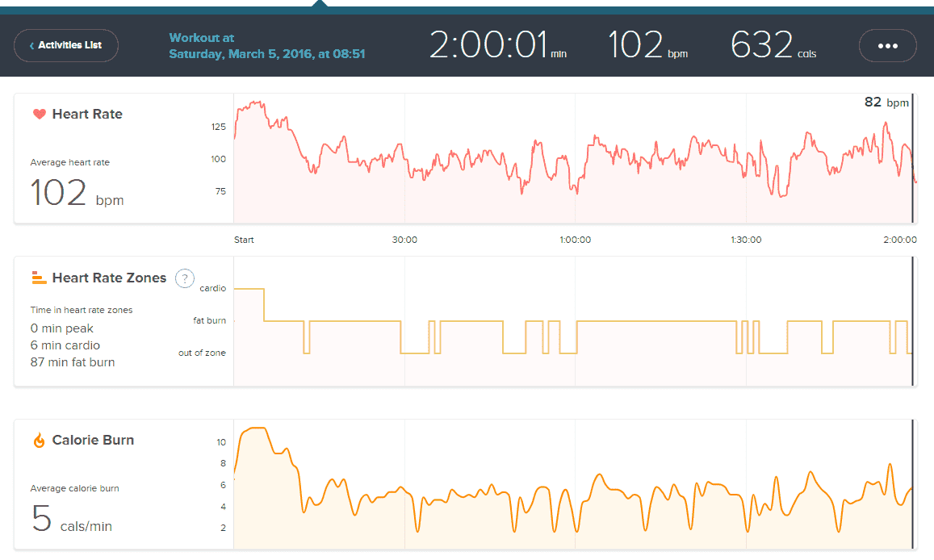
Task: Open the three-dot more options menu
Action: coord(887,46)
